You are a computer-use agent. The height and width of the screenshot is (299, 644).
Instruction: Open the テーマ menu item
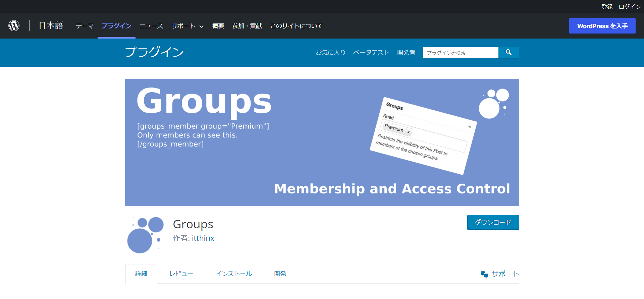coord(85,26)
